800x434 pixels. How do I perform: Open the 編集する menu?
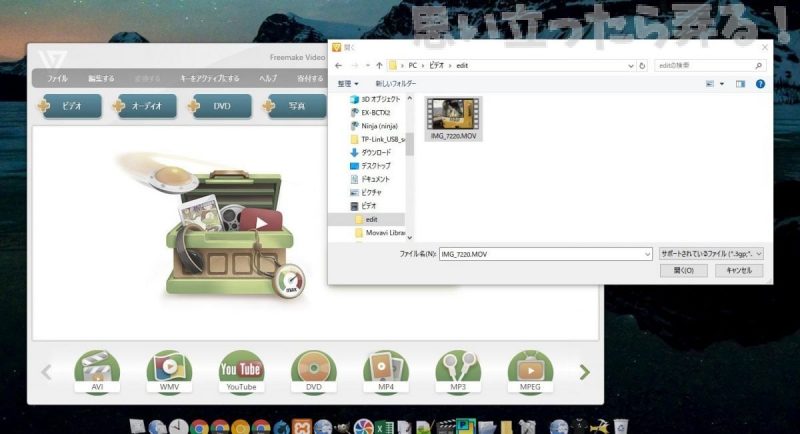coord(101,79)
